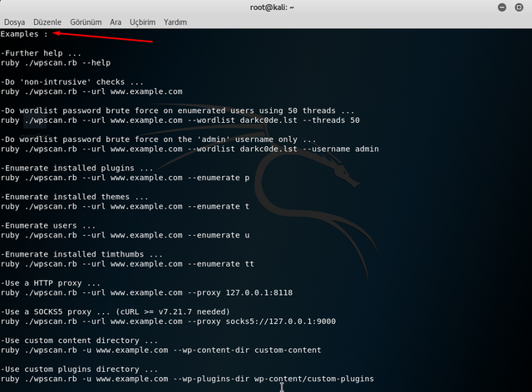Open the Düzenle menu
This screenshot has height=392, width=532.
click(x=47, y=22)
